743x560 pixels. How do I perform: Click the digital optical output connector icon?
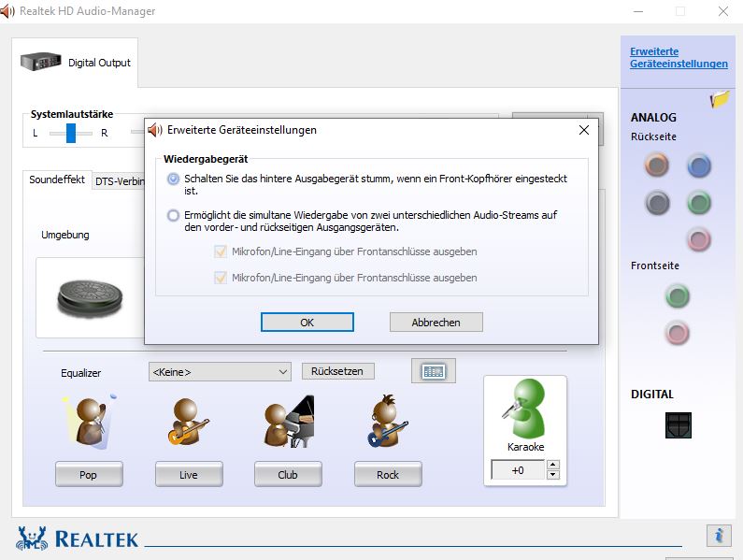pos(679,424)
